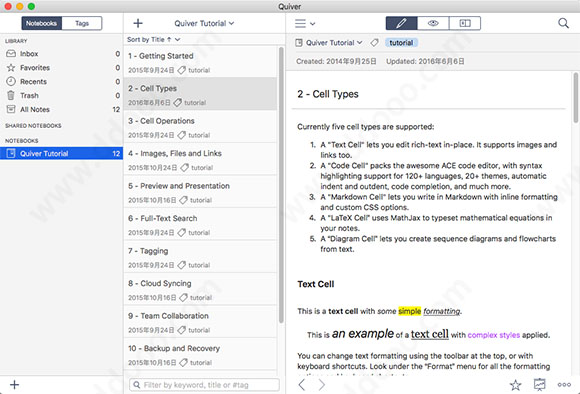580x394 pixels.
Task: Create a new note with plus icon
Action: [138, 23]
